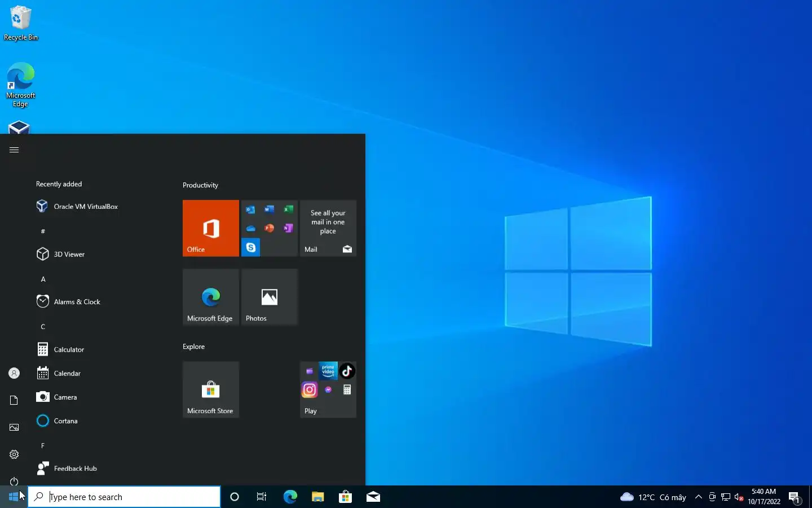Open PowerPoint from the Office apps tile

[270, 228]
